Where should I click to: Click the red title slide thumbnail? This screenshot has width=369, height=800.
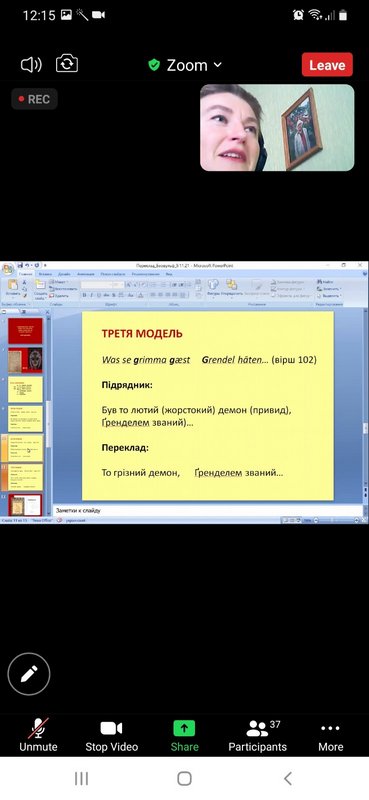click(x=25, y=331)
